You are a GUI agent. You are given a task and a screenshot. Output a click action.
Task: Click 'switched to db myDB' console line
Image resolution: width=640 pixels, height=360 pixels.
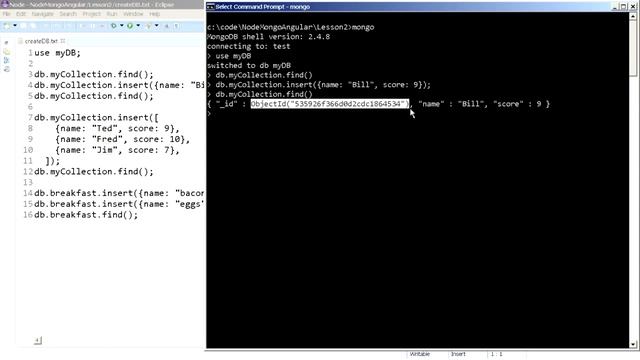click(249, 66)
